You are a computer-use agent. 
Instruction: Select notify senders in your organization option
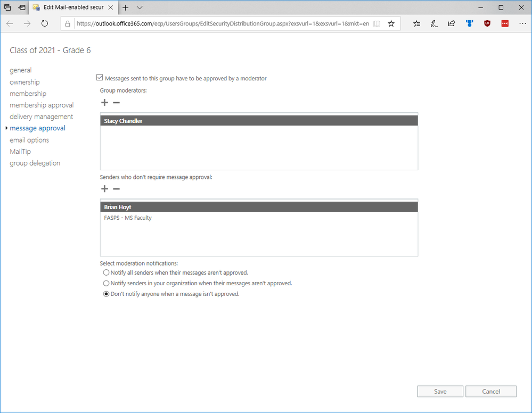point(106,283)
